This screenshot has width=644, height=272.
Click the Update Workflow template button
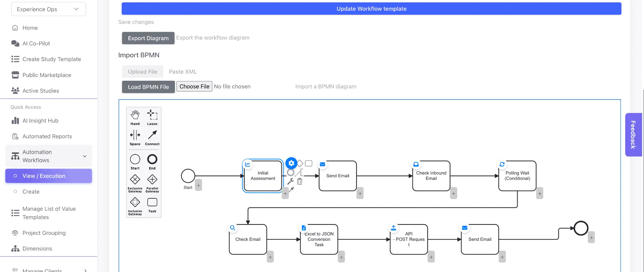[371, 9]
